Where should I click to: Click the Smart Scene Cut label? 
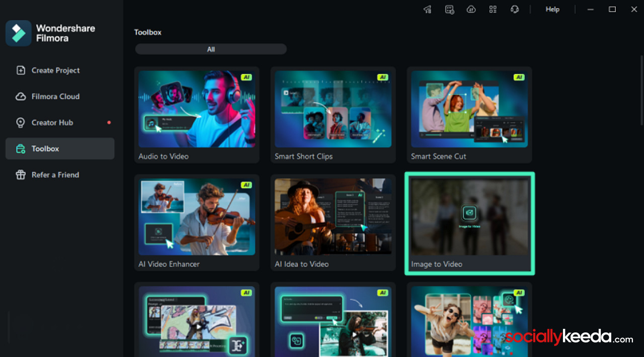[438, 156]
